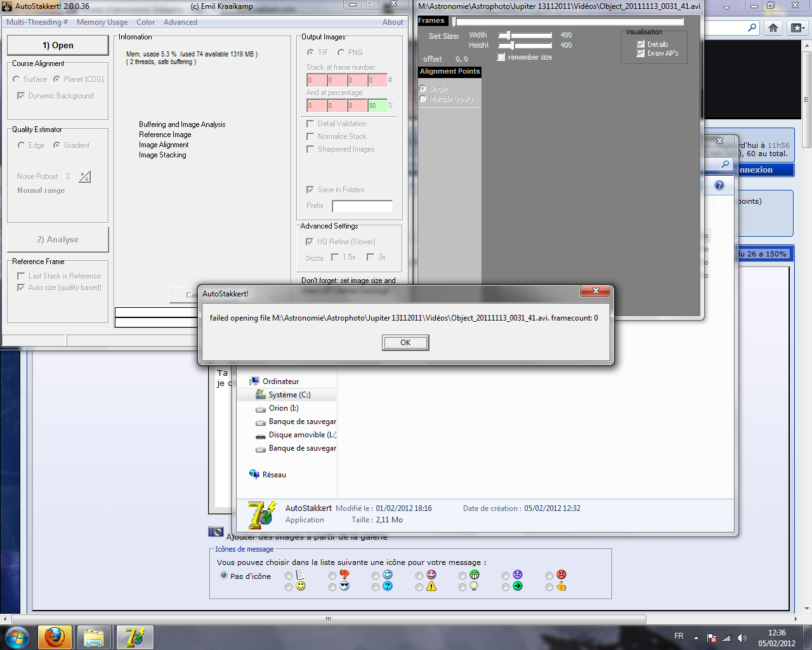This screenshot has height=650, width=812.
Task: Enable the Drizzle 1.5x checkbox
Action: pyautogui.click(x=335, y=257)
